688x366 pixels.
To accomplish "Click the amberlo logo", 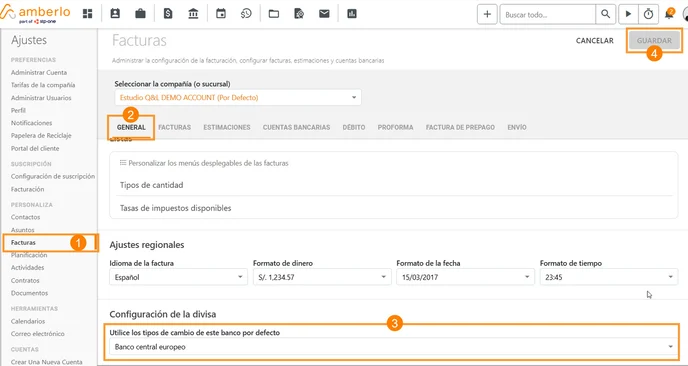I will [35, 13].
